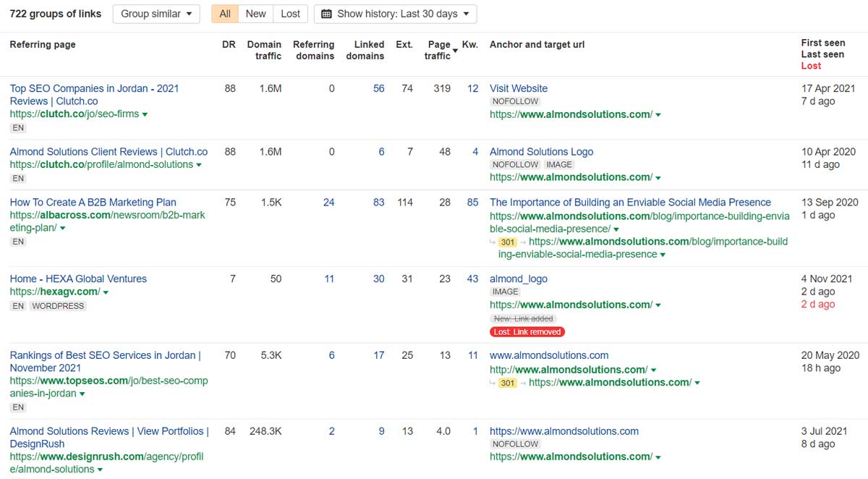The height and width of the screenshot is (479, 868).
Task: Open linked domains count 9 in DesignRush row
Action: click(x=381, y=431)
